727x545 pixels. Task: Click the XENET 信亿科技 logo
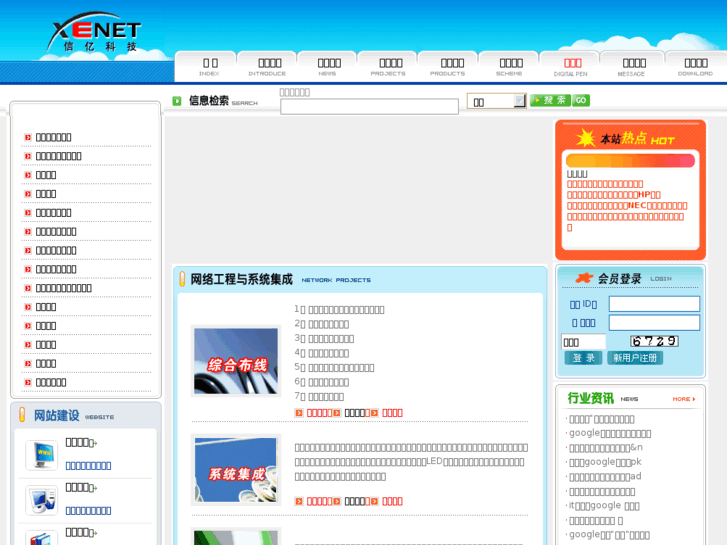coord(95,32)
